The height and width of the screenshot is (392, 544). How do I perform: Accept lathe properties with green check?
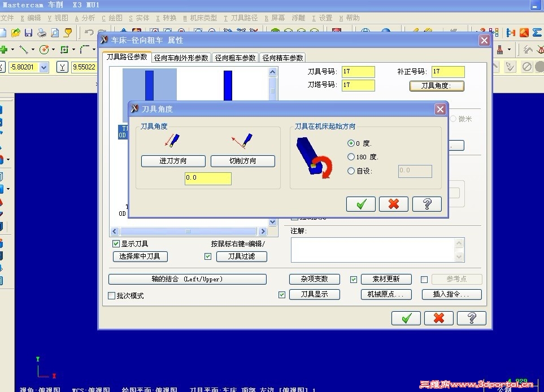[406, 318]
